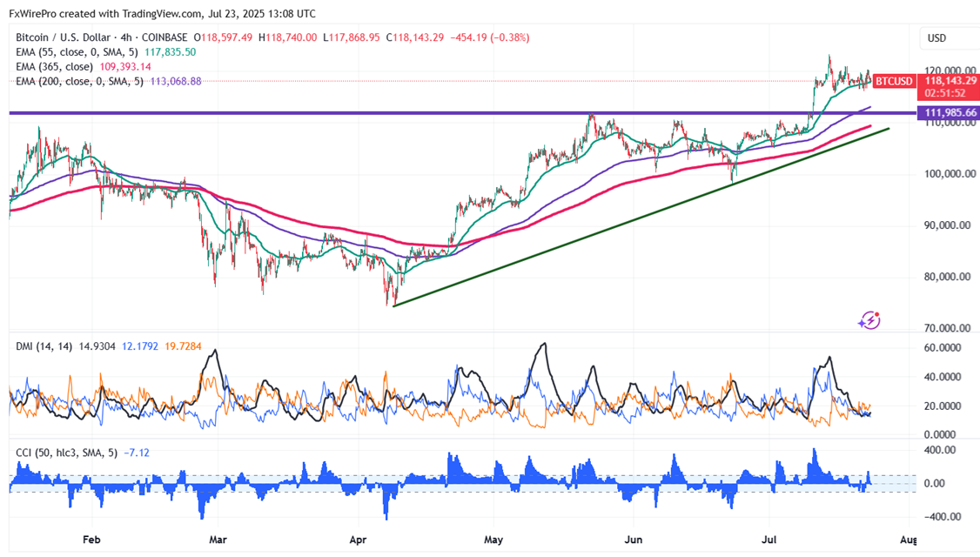The width and height of the screenshot is (980, 557).
Task: Select the 'EMA (200, close, 0, SMA, 5)' indicator legend
Action: 79,81
